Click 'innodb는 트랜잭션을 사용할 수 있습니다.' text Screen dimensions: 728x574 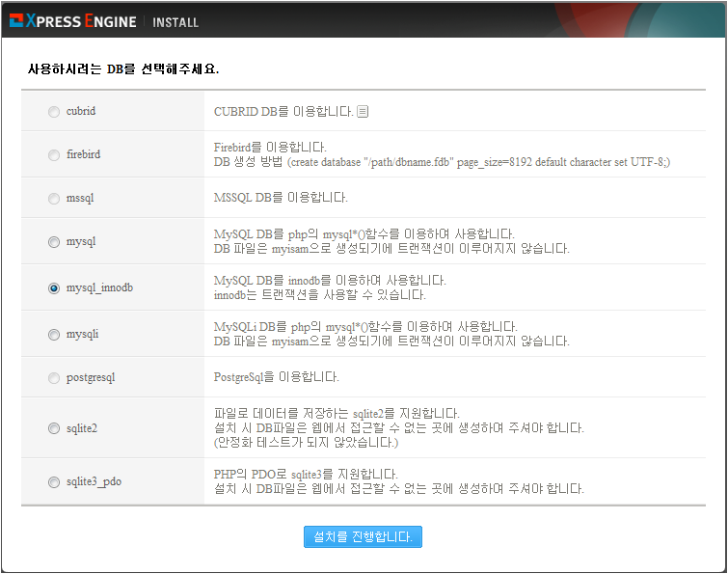[320, 295]
